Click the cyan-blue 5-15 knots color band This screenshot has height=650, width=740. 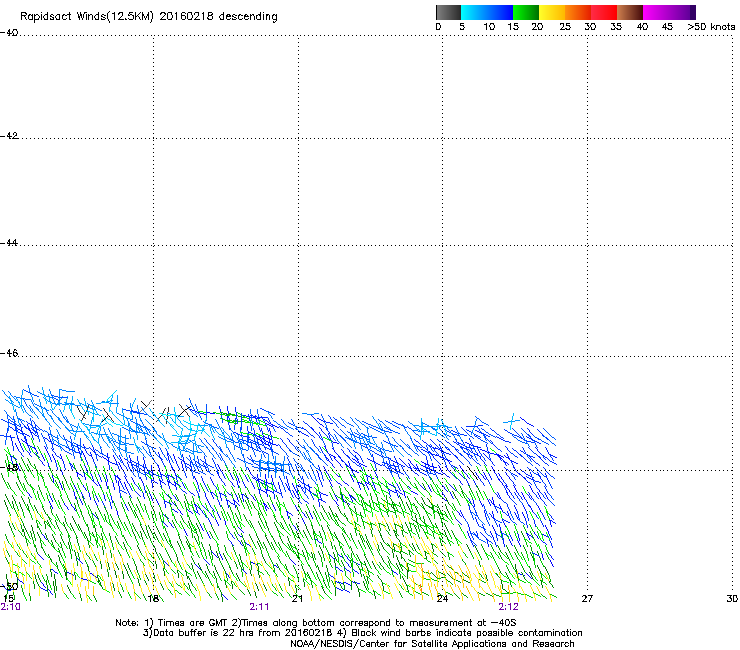[x=487, y=12]
